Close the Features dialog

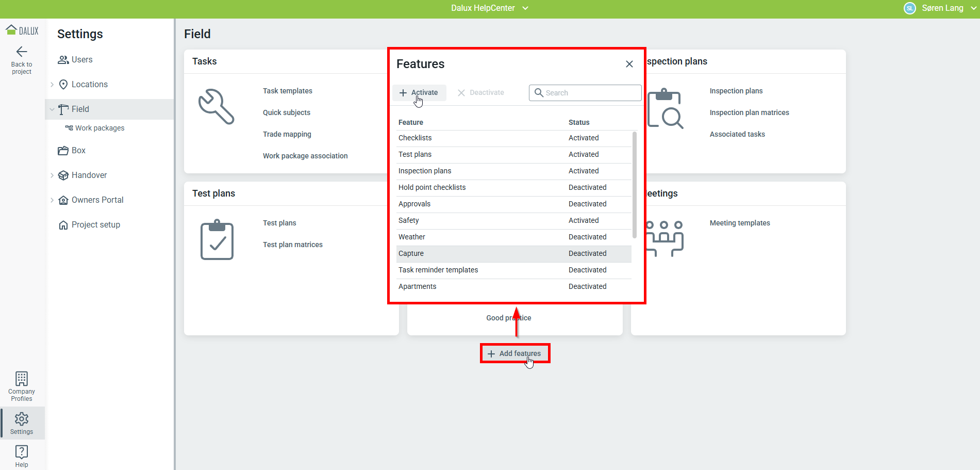click(x=629, y=64)
